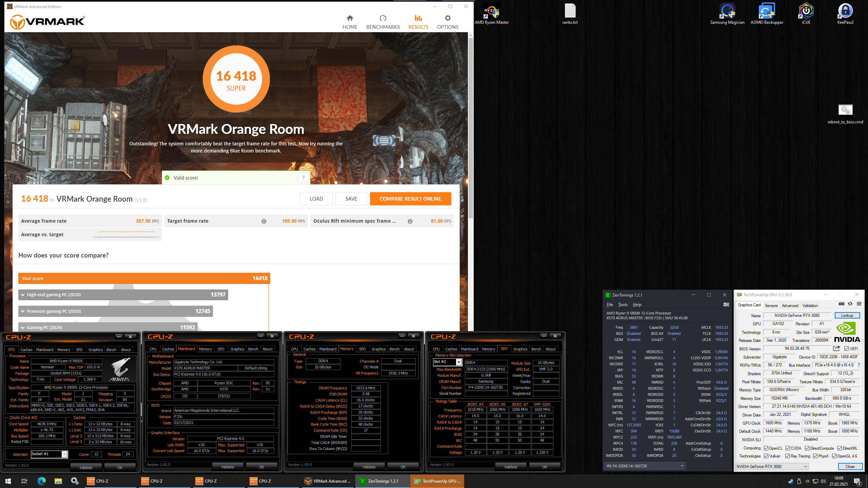This screenshot has width=868, height=488.
Task: Click COMPARE RESULT ONLINE button
Action: [x=410, y=199]
